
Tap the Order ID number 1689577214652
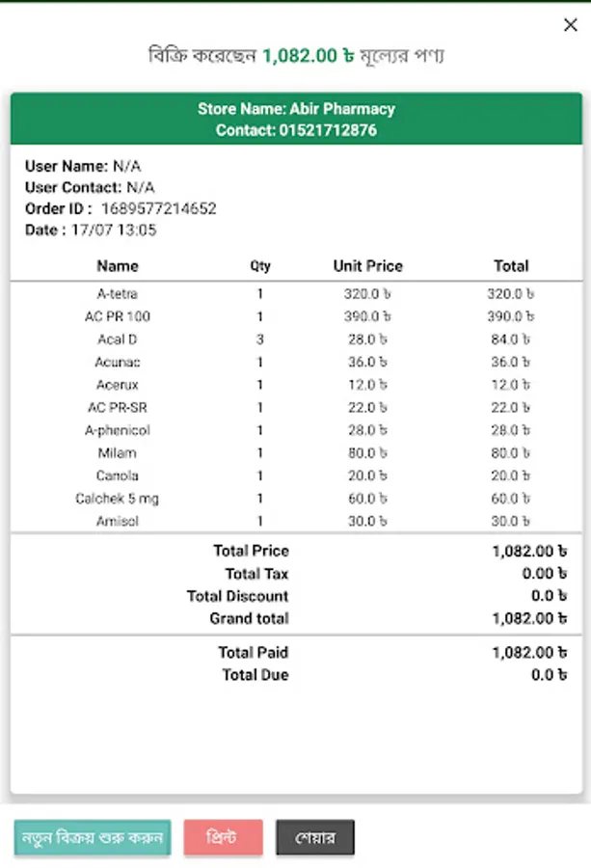159,208
